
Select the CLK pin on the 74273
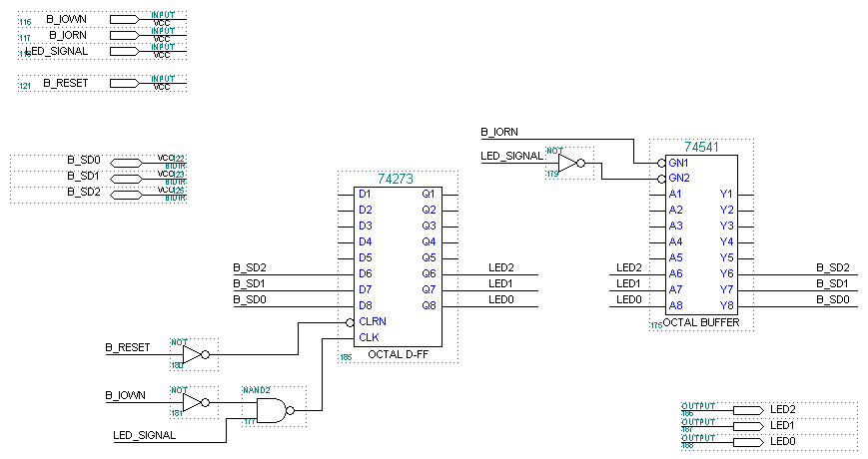point(370,337)
